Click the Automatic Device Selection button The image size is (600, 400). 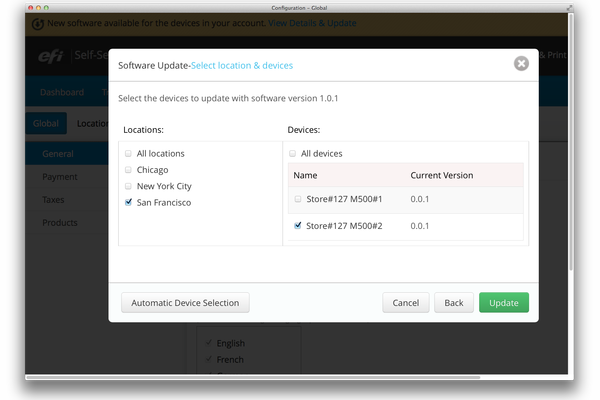[185, 303]
